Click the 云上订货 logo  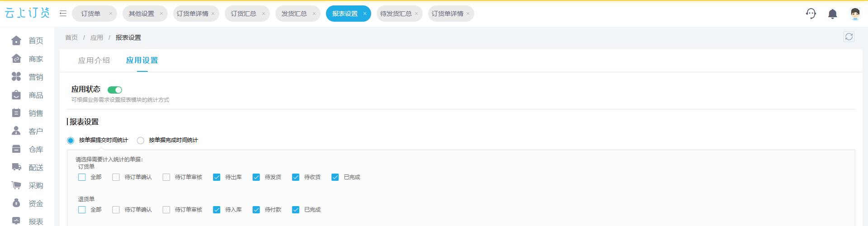pyautogui.click(x=27, y=13)
